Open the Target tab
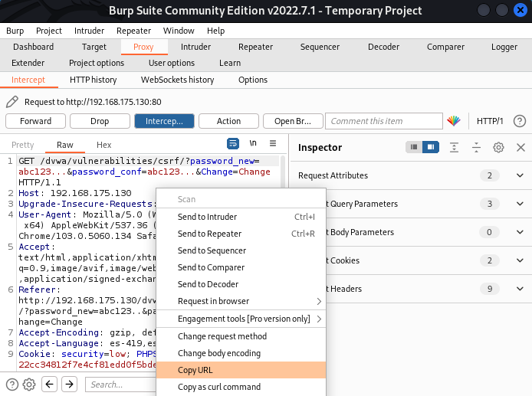 click(94, 47)
